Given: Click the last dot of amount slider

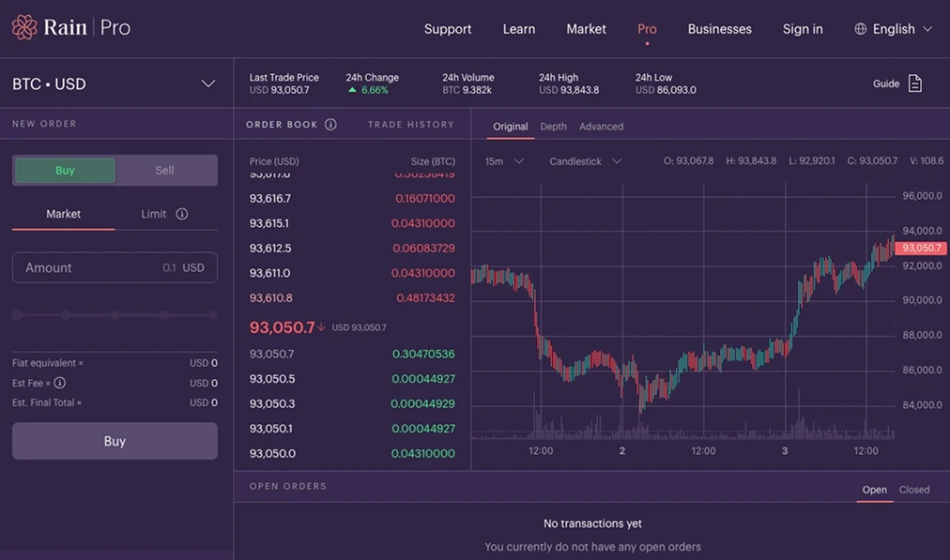Looking at the screenshot, I should (x=213, y=315).
